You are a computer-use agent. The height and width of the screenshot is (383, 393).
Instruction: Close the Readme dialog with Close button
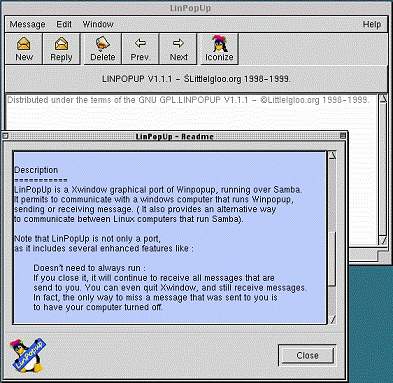pyautogui.click(x=307, y=355)
